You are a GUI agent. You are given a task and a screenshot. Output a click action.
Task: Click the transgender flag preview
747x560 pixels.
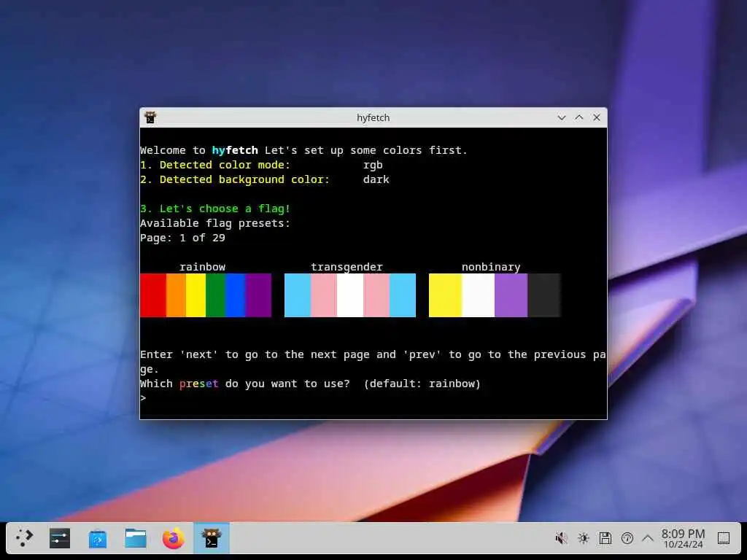(x=350, y=295)
